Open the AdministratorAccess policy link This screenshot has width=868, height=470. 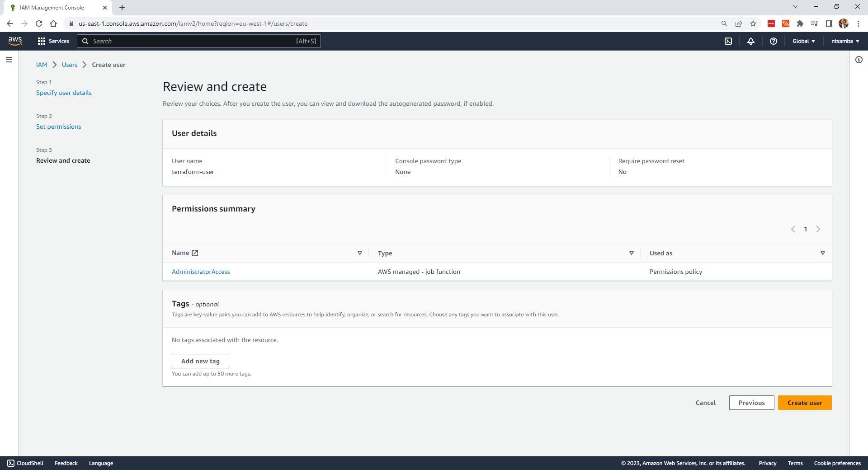coord(201,272)
